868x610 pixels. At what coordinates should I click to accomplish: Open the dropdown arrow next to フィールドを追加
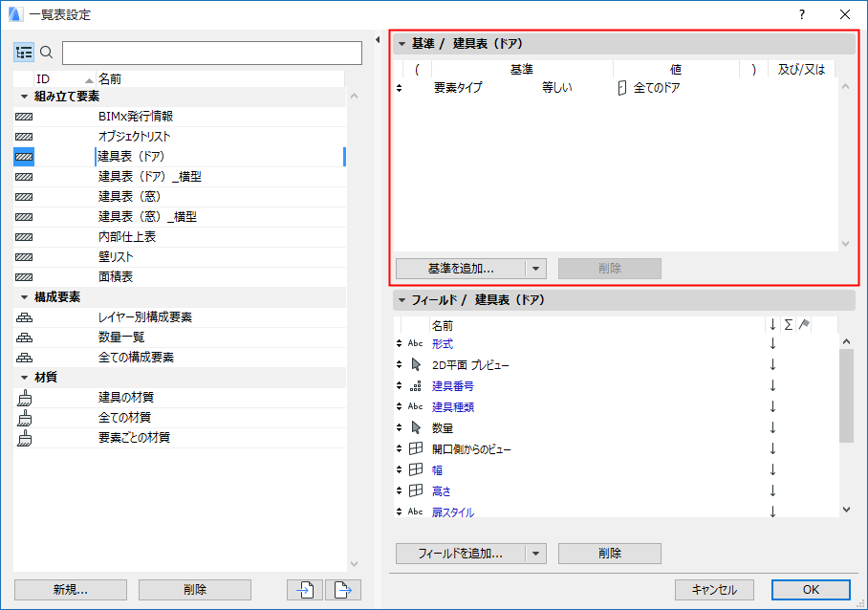click(536, 554)
